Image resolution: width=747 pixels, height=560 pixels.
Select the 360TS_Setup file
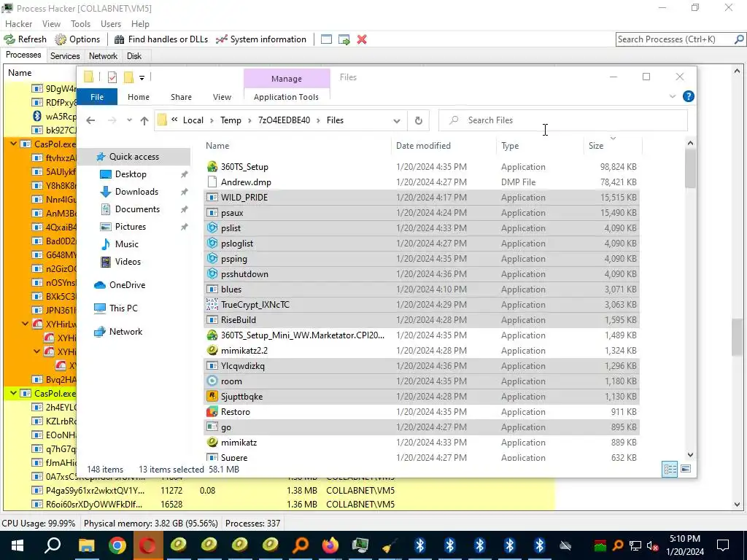tap(422, 167)
